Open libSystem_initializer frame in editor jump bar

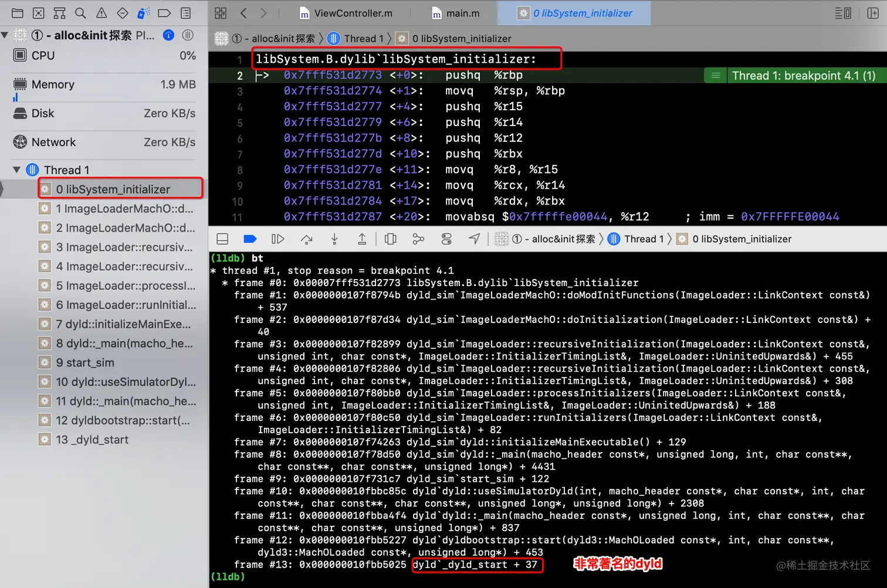454,39
